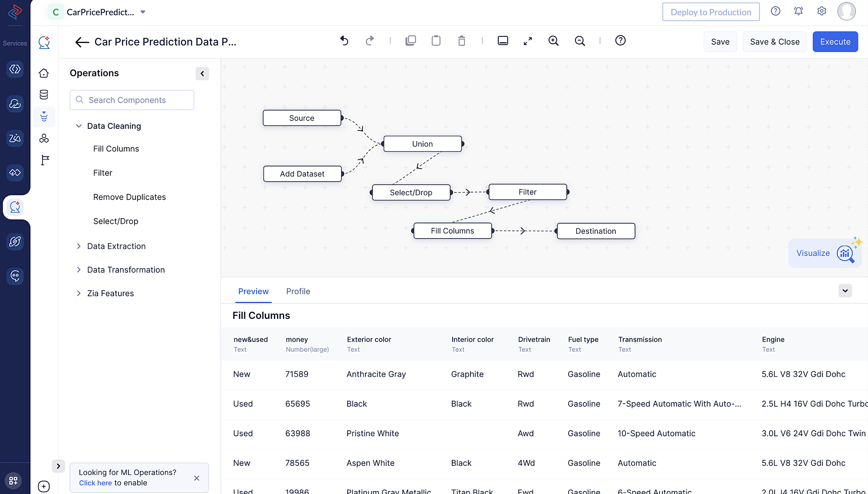The width and height of the screenshot is (868, 494).
Task: Click the redo icon in toolbar
Action: pos(369,40)
